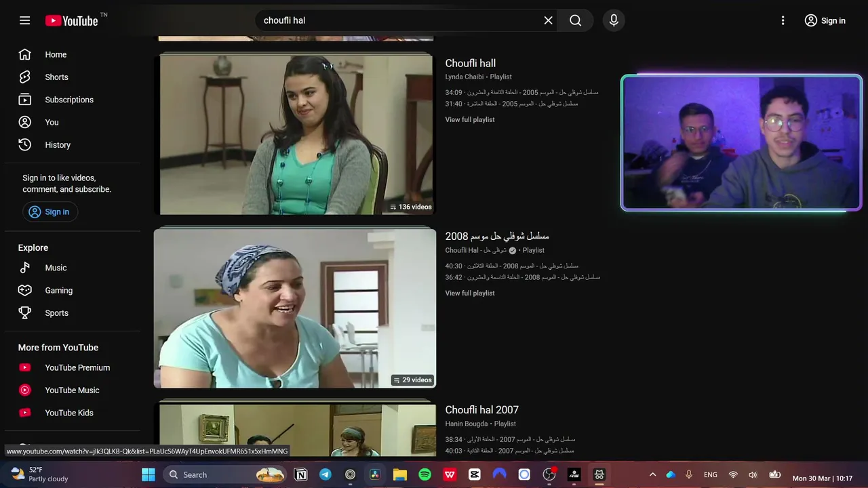Image resolution: width=868 pixels, height=488 pixels.
Task: Open Home in the sidebar
Action: 73,54
